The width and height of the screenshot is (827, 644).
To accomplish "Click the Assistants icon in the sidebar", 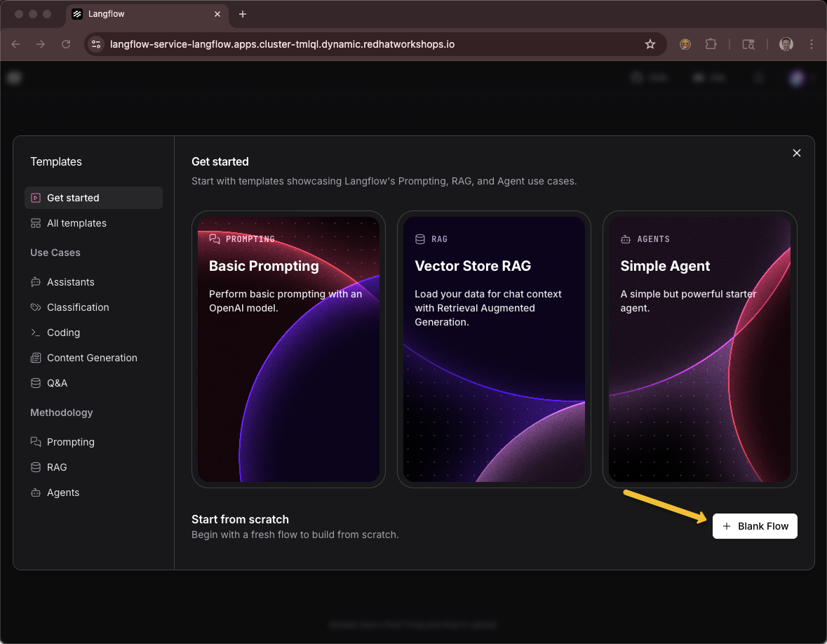I will click(x=36, y=282).
